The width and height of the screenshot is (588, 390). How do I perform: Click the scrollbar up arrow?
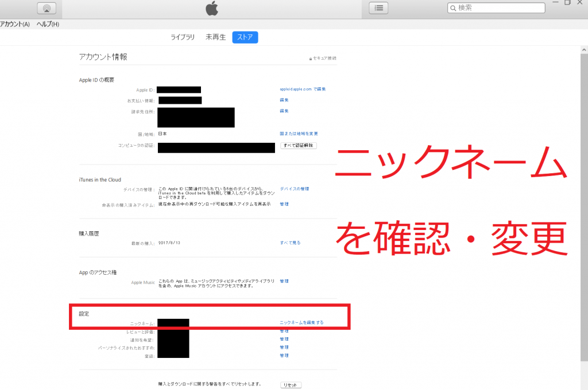point(584,50)
